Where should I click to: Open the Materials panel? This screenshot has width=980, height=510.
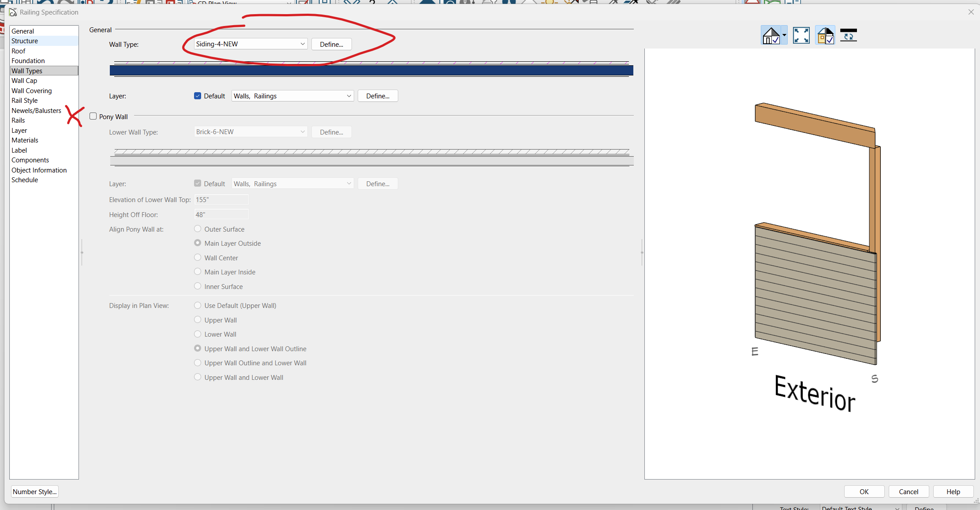pyautogui.click(x=25, y=140)
